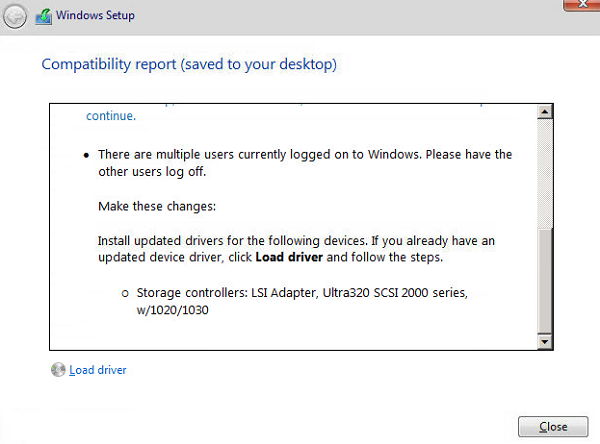Click the hollow bullet beside Storage controllers
Screen dimensions: 600x444
coord(125,294)
